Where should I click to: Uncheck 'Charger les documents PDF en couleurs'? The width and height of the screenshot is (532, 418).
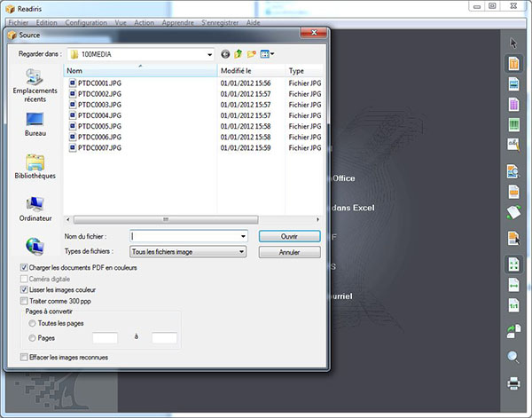23,267
